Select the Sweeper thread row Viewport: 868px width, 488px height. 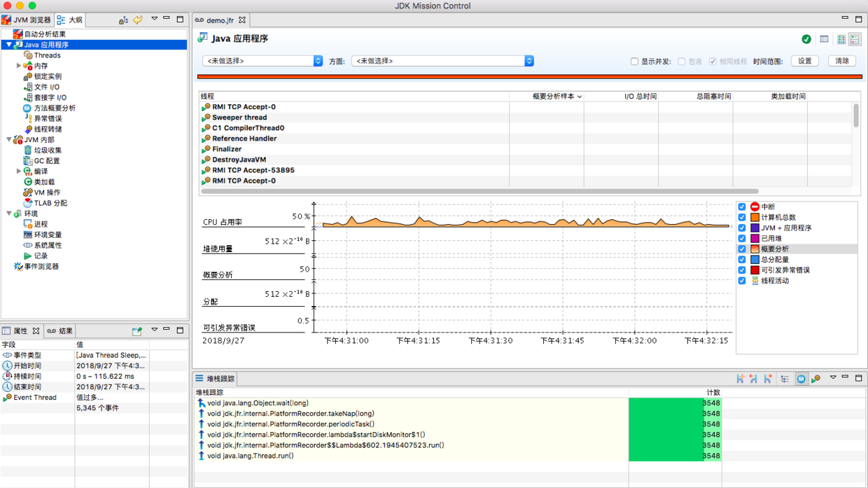[525, 118]
